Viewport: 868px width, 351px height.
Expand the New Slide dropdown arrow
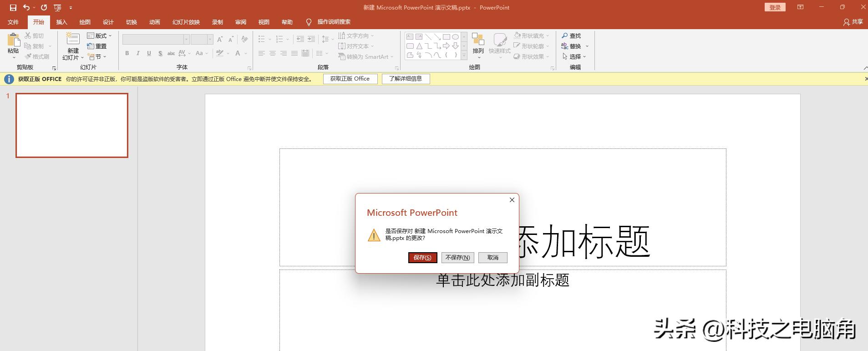[x=82, y=58]
